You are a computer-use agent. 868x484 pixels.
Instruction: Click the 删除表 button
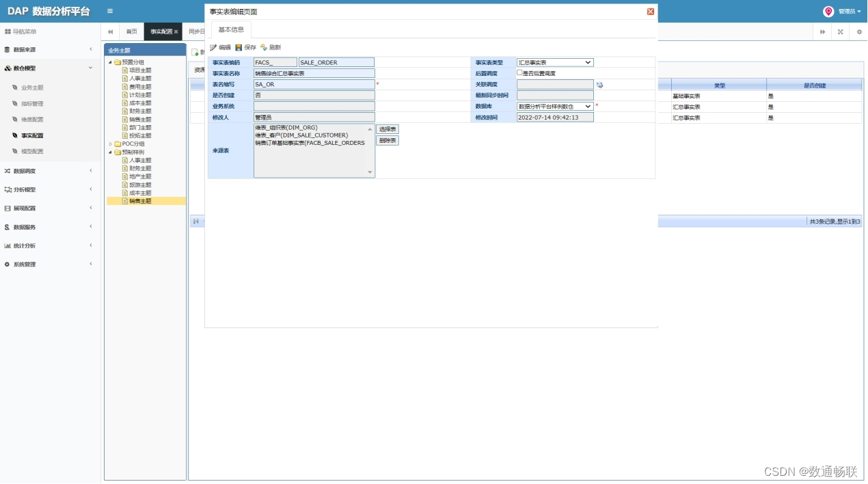point(387,140)
